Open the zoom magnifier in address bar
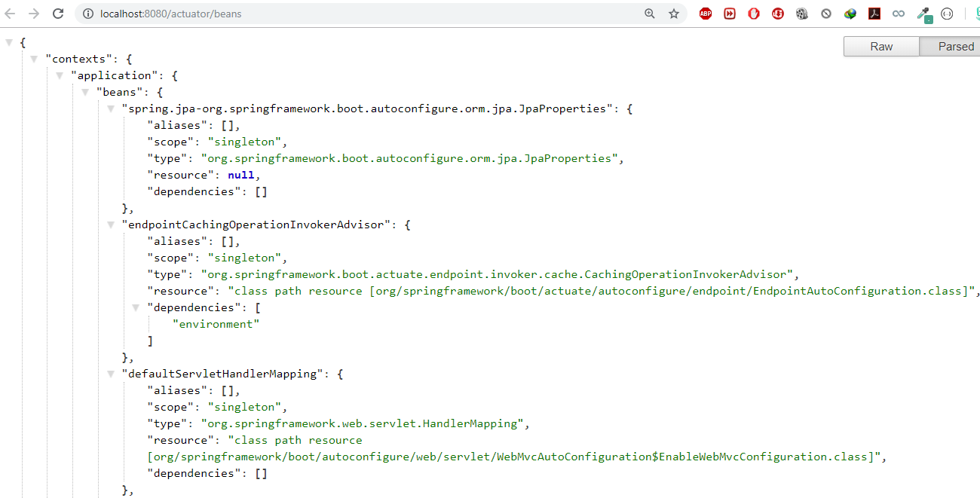 click(649, 14)
